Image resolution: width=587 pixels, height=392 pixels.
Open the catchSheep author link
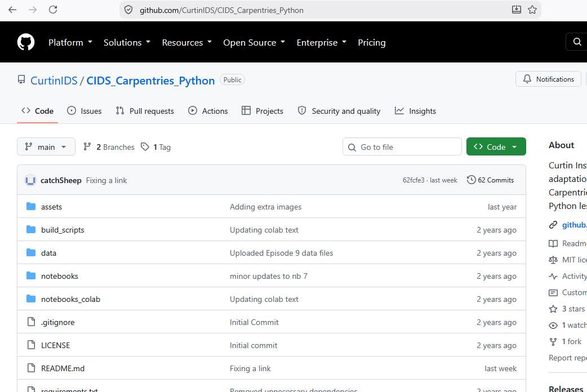click(x=61, y=180)
